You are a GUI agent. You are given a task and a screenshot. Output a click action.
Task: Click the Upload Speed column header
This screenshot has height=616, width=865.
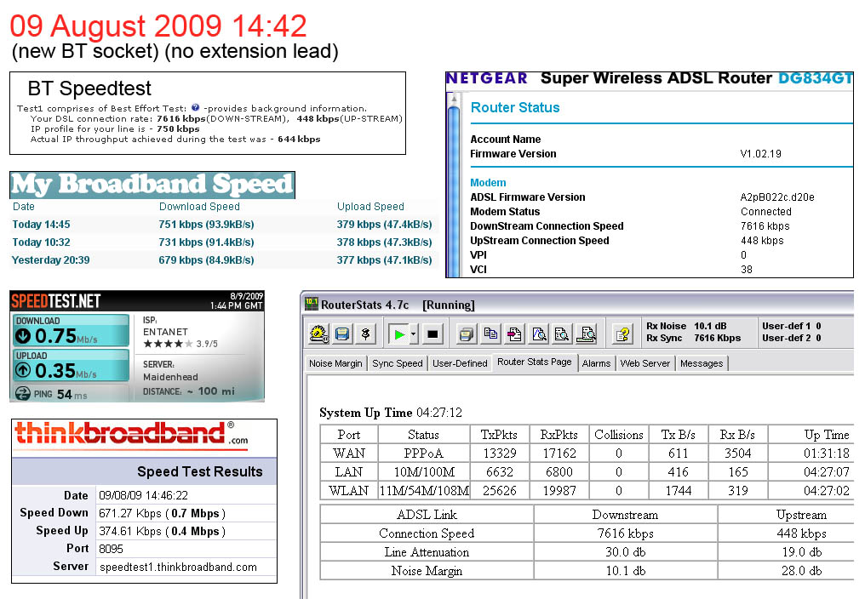370,207
